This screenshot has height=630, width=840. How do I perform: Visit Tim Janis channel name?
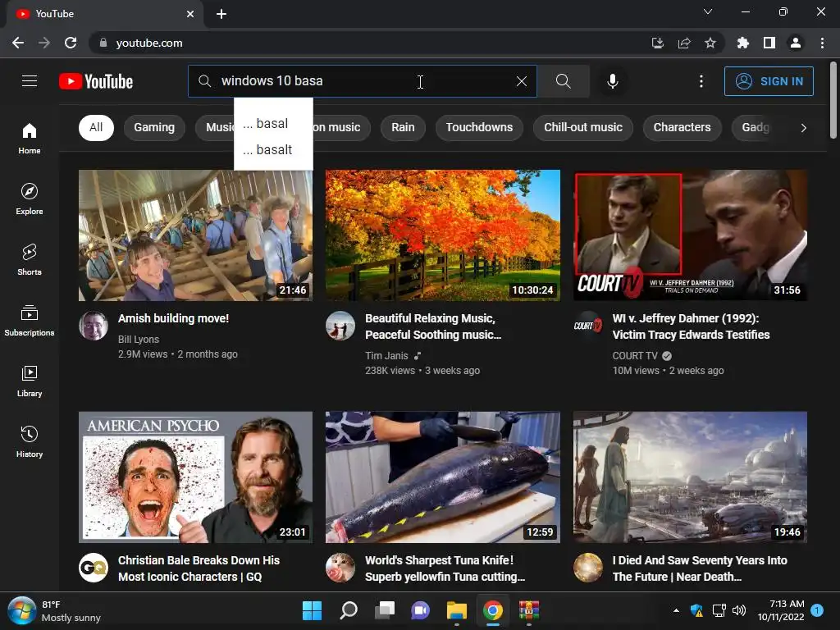(x=386, y=356)
